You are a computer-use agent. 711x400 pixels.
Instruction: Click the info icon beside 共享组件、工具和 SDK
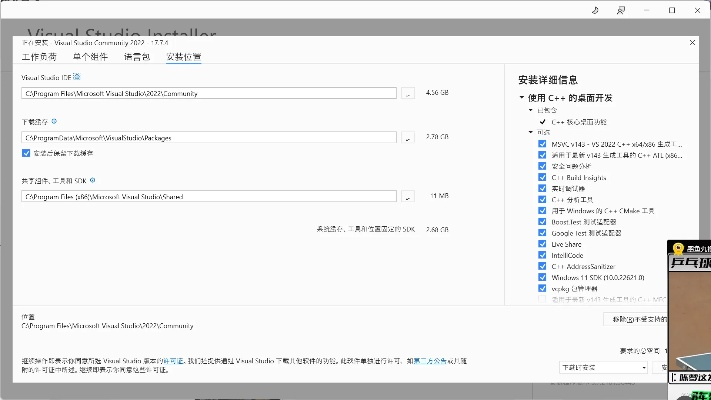point(93,180)
